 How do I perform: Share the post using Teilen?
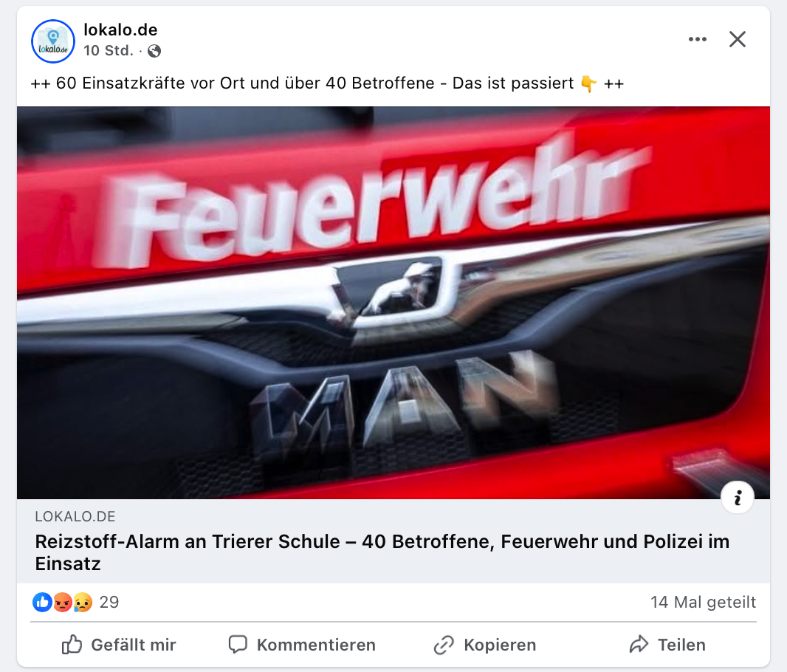tap(667, 645)
